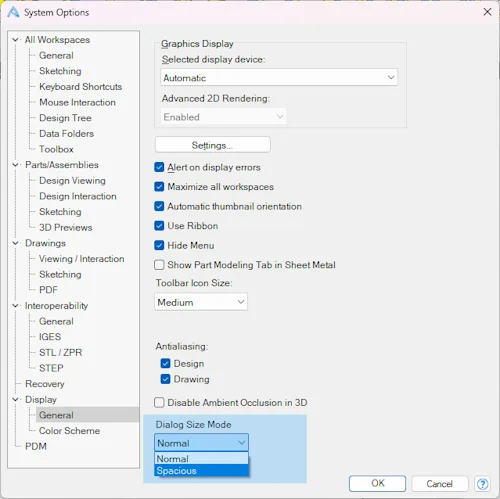Choose Spacious dialog size mode

click(x=201, y=470)
